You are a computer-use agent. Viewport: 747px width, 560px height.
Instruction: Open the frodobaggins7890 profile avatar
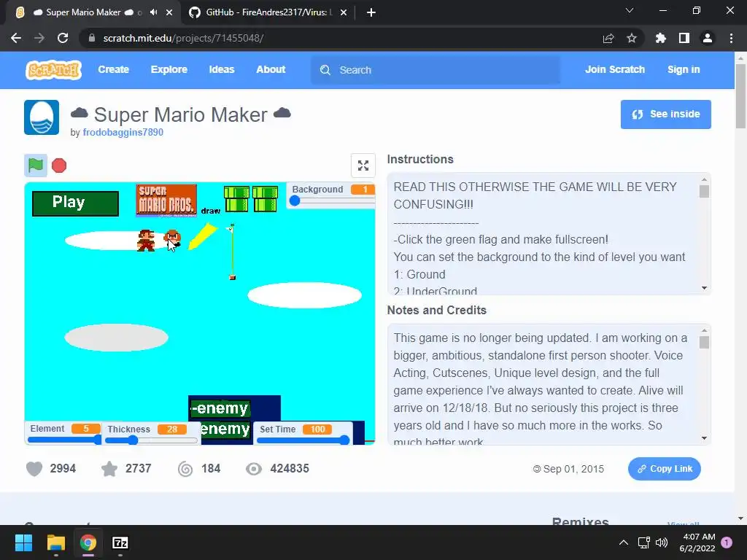[42, 117]
